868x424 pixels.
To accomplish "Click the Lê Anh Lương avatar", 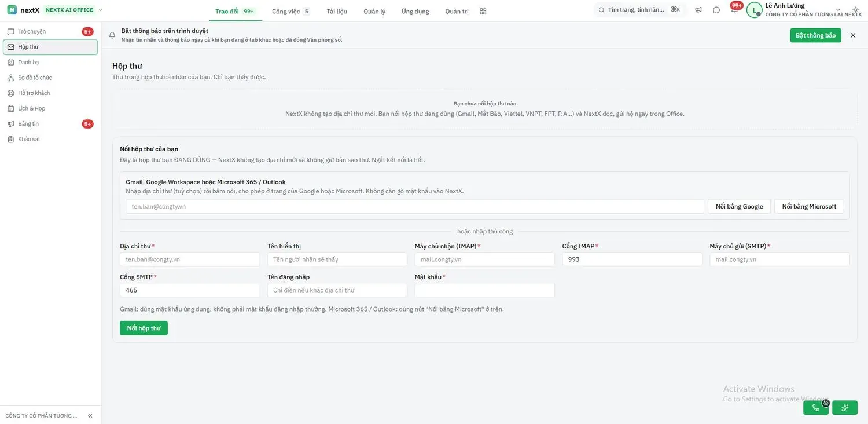I will (x=754, y=10).
